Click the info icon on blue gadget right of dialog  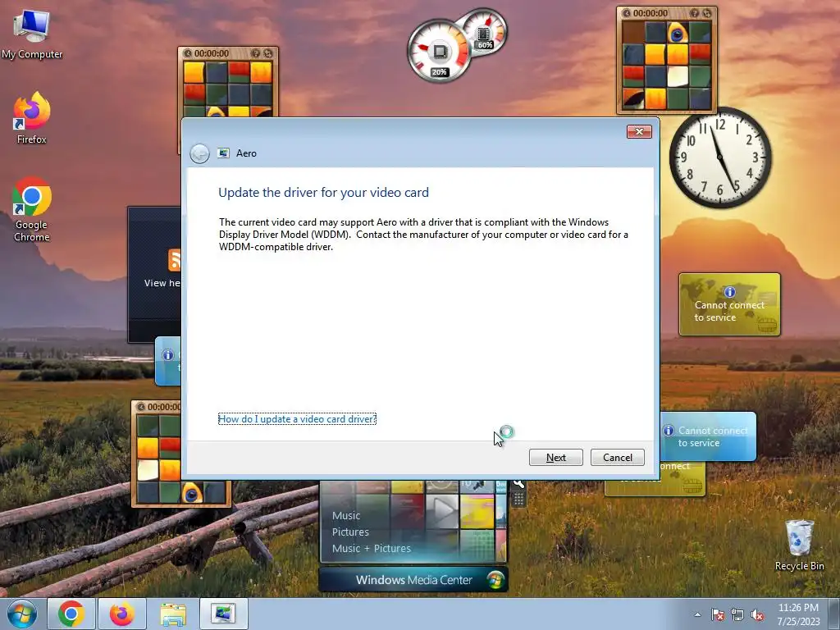[x=669, y=431]
